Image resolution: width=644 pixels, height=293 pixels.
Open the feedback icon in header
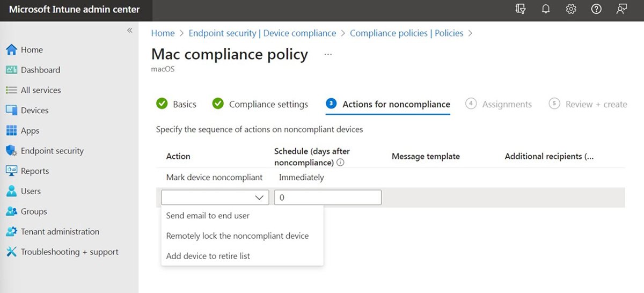tap(622, 9)
